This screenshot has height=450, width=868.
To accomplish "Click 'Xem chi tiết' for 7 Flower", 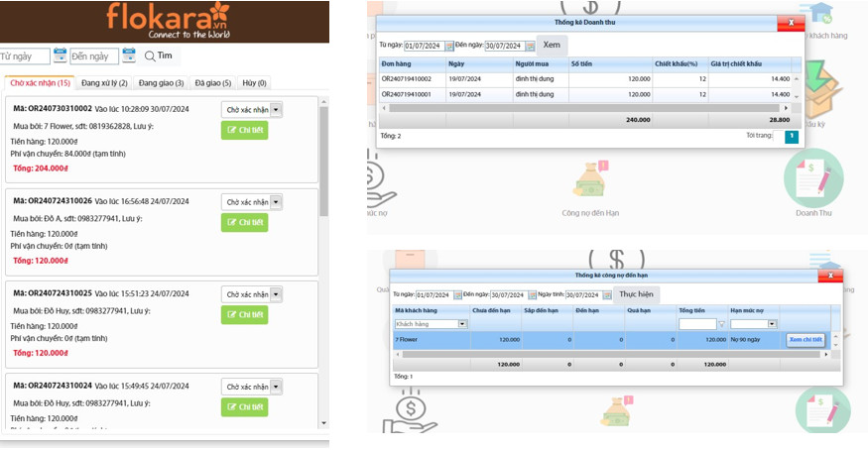I will coord(806,339).
